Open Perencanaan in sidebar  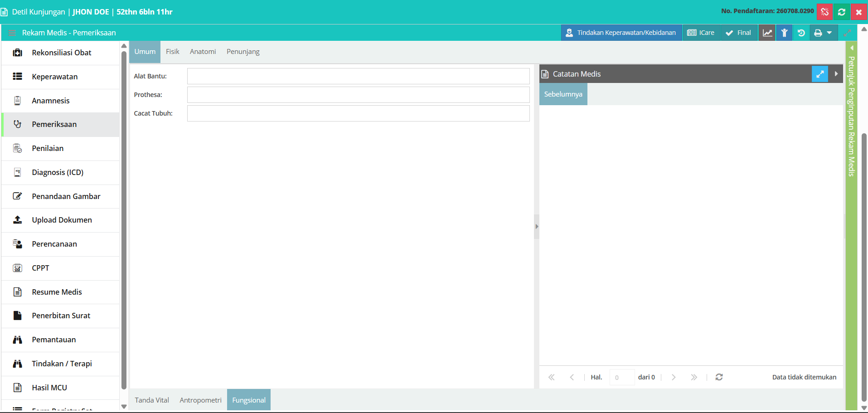[x=61, y=244]
